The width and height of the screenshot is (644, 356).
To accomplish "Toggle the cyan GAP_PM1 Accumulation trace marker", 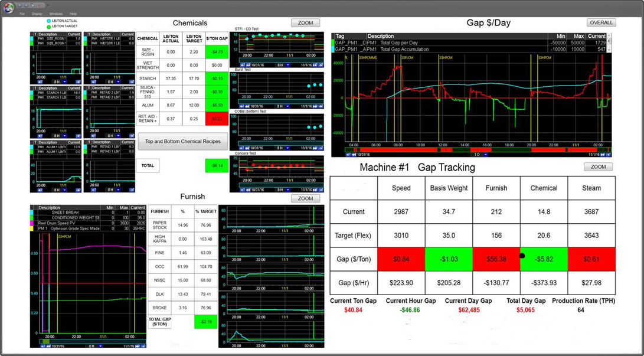I will pyautogui.click(x=334, y=50).
